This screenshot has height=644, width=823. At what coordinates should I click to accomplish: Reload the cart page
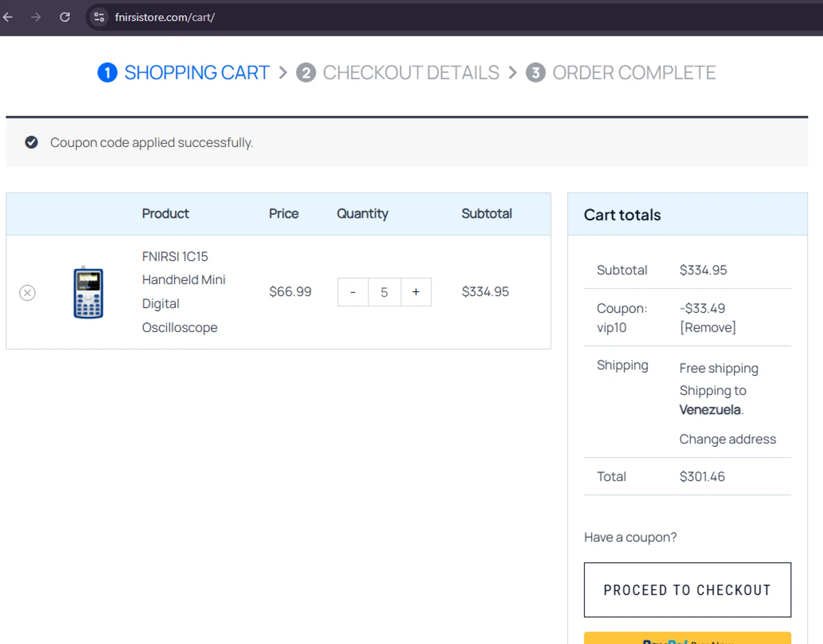65,17
